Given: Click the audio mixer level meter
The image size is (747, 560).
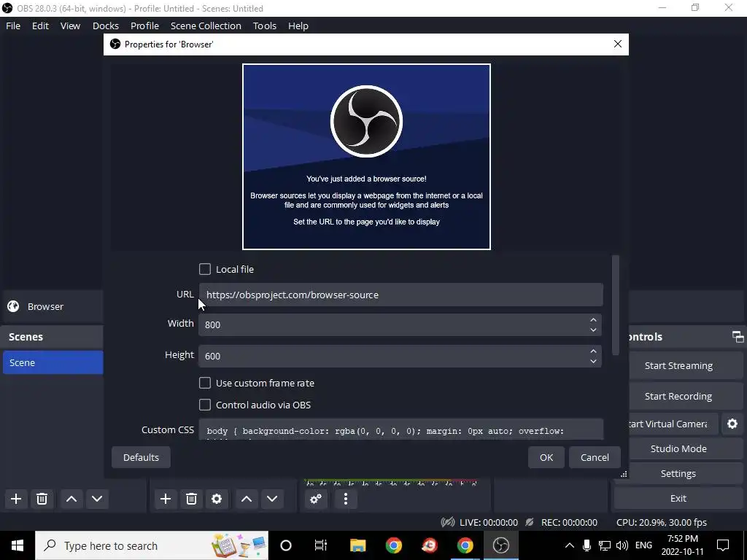Looking at the screenshot, I should pyautogui.click(x=391, y=483).
